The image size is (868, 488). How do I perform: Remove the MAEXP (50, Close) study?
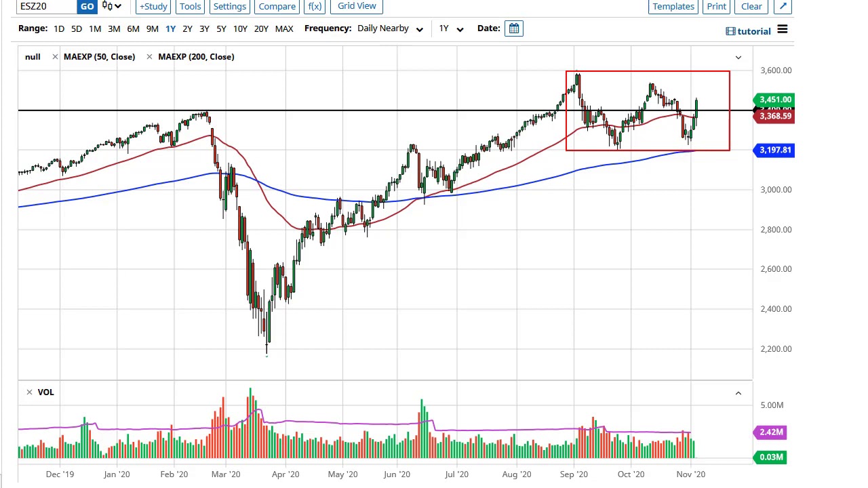(55, 57)
